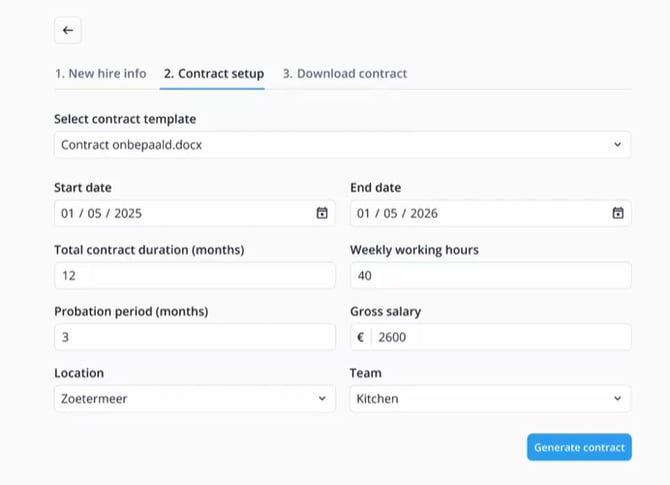
Task: Open the Contract onbepaald.docx template selector
Action: tap(342, 145)
